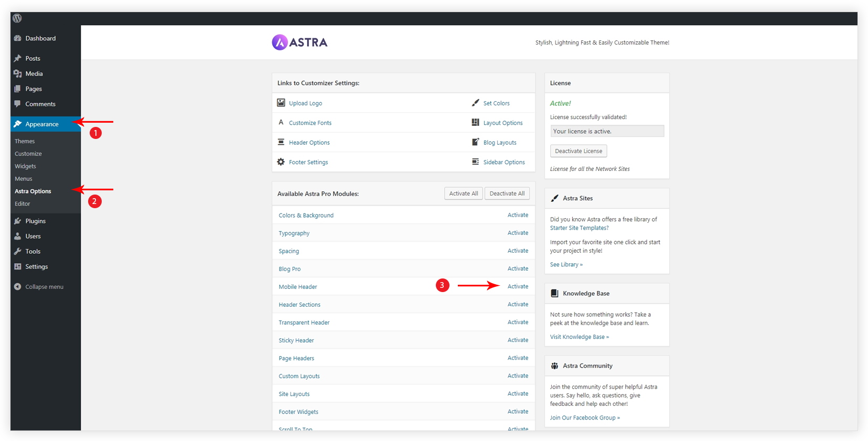The image size is (868, 441).
Task: Click the Knowledge Base book icon
Action: pyautogui.click(x=555, y=294)
